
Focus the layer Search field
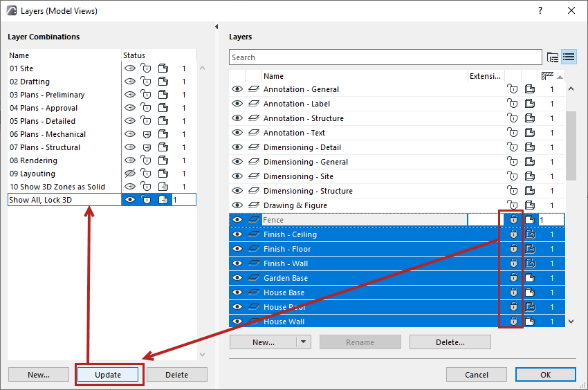(x=385, y=57)
